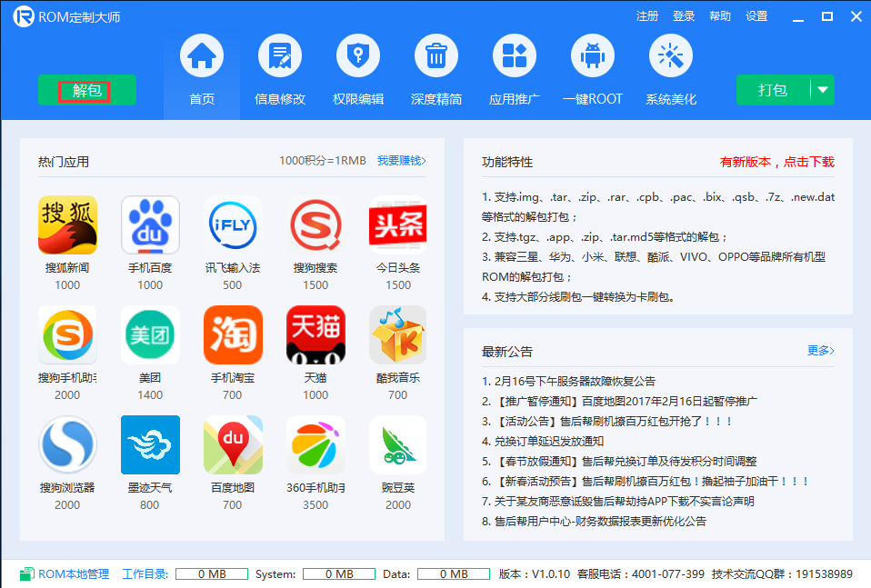
Task: Expand the 打包 pack options dropdown
Action: pyautogui.click(x=822, y=91)
